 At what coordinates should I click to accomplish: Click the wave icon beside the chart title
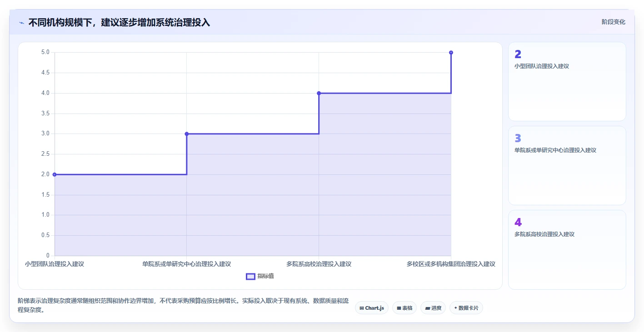pos(21,23)
